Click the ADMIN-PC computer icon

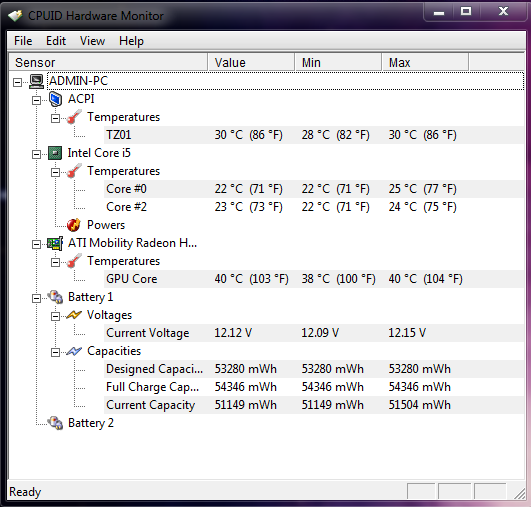pyautogui.click(x=36, y=81)
